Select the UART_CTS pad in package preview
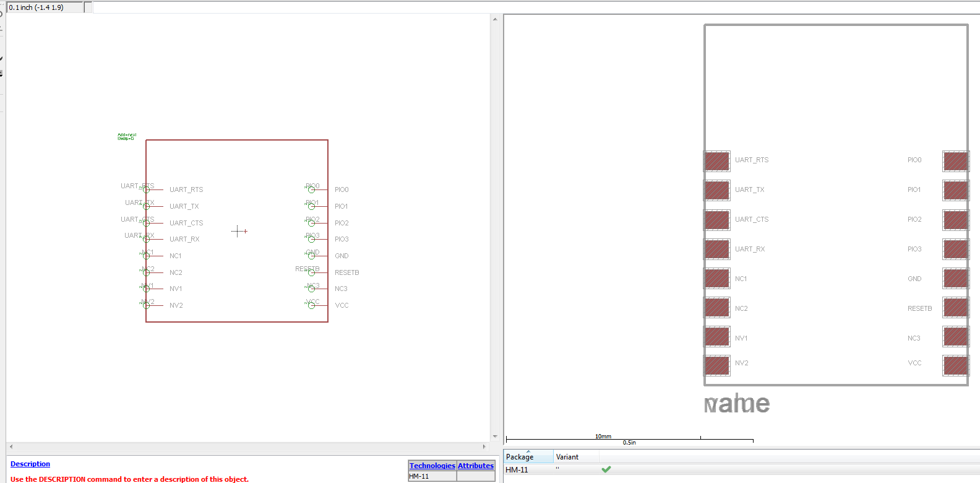 pyautogui.click(x=717, y=220)
